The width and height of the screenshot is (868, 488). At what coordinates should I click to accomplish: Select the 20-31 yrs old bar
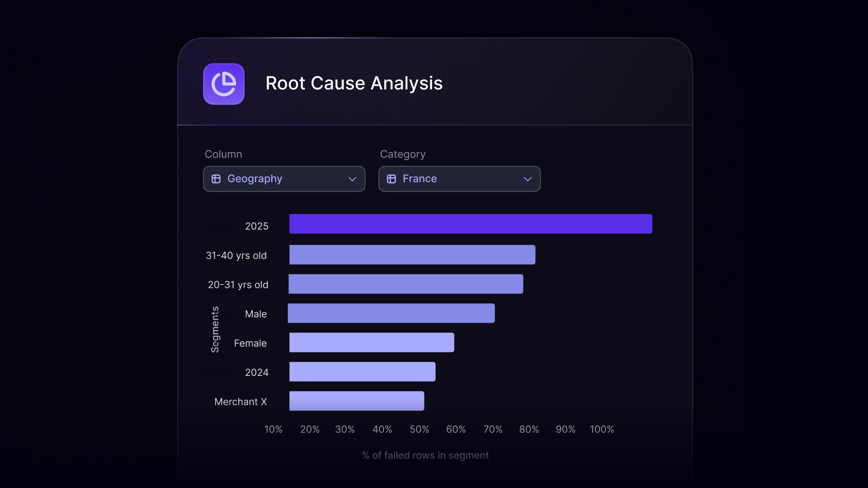(406, 284)
